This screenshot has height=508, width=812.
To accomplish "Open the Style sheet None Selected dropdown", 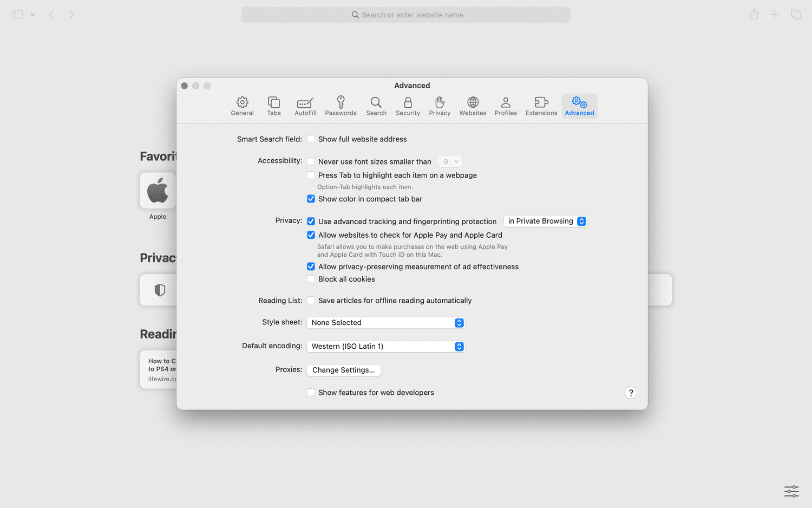I will click(385, 323).
